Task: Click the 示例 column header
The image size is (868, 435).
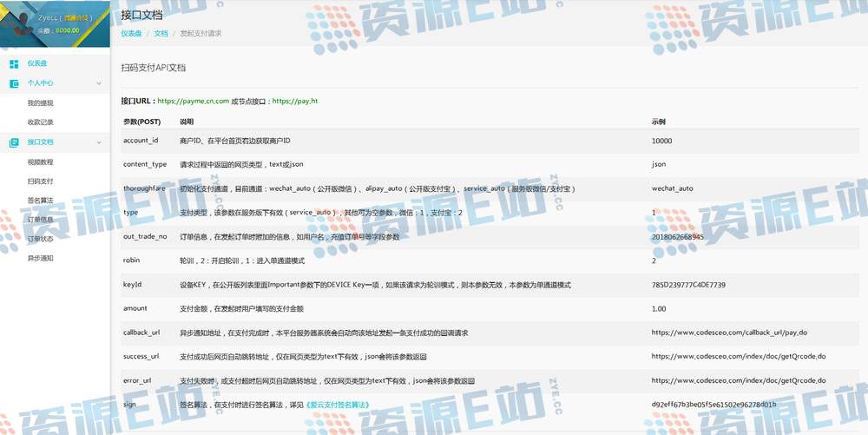Action: point(658,122)
